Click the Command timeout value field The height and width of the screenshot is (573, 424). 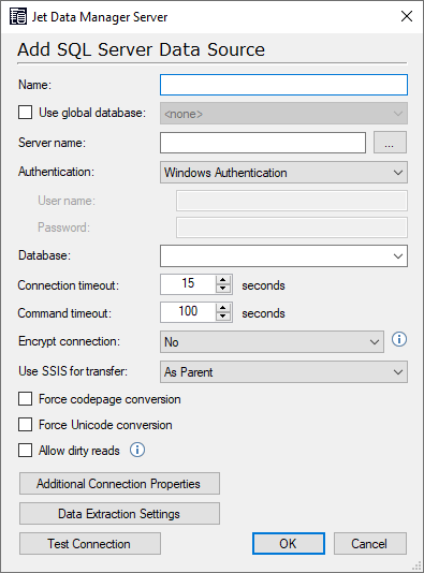pos(188,312)
